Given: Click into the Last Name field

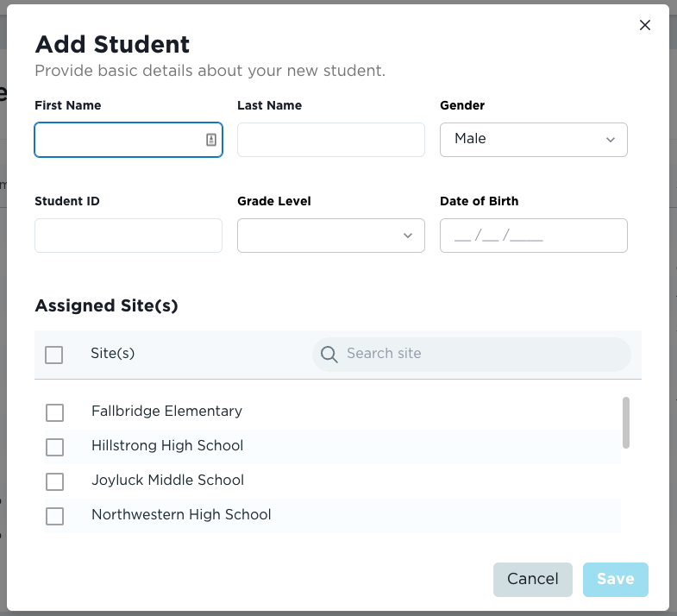Looking at the screenshot, I should click(330, 140).
